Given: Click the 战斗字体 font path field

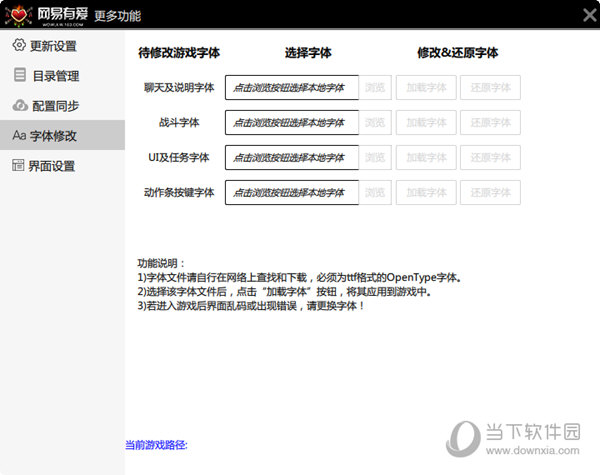Looking at the screenshot, I should 292,122.
